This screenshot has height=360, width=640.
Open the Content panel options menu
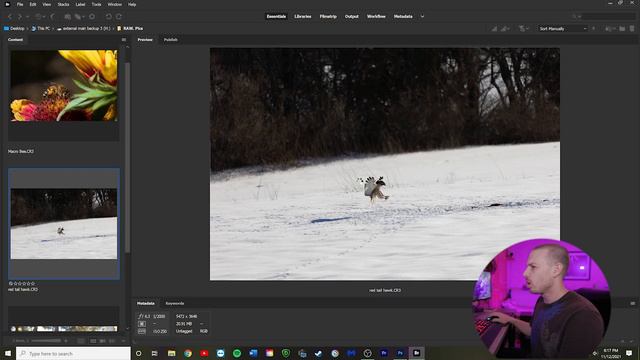click(124, 40)
